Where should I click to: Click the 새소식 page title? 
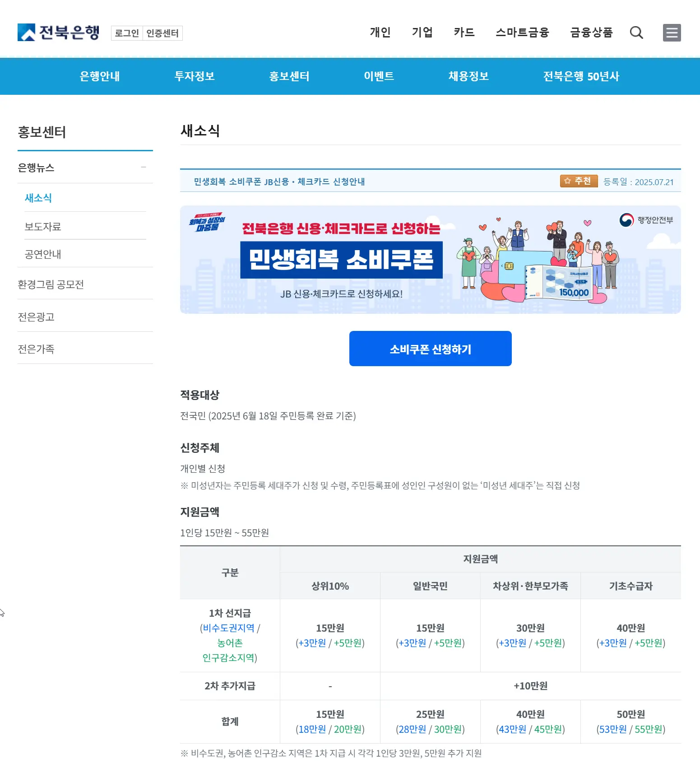coord(200,130)
